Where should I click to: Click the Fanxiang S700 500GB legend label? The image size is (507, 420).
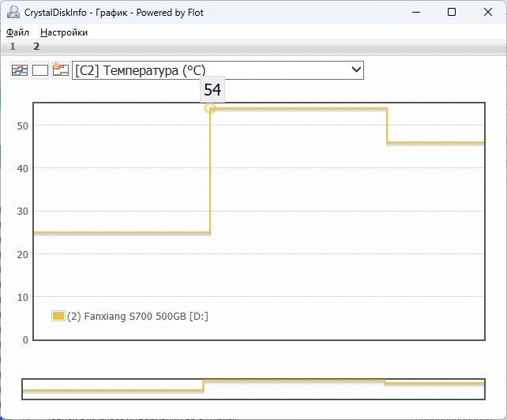[137, 316]
